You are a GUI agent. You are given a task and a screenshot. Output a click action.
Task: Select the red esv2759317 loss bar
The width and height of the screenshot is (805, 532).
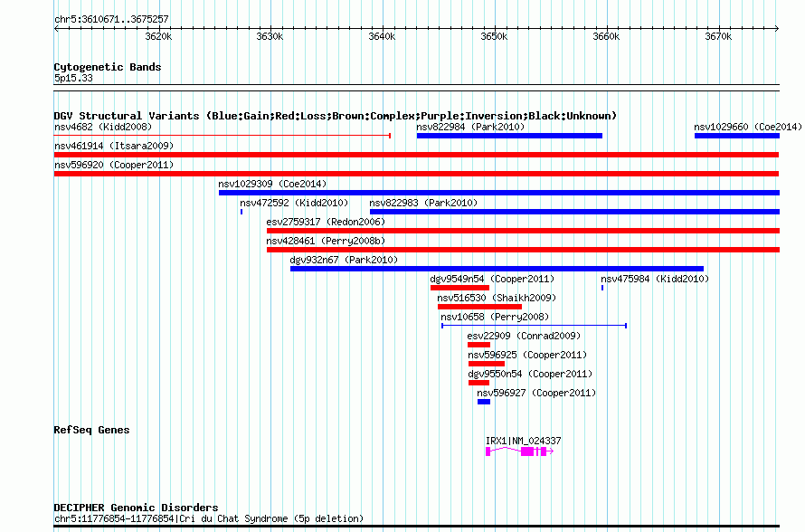click(x=523, y=231)
